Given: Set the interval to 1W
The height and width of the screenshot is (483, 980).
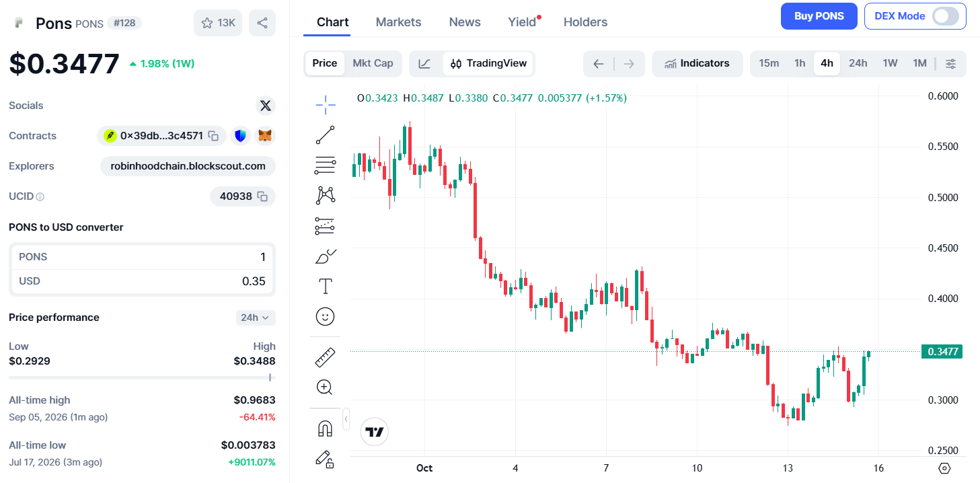Looking at the screenshot, I should [890, 63].
